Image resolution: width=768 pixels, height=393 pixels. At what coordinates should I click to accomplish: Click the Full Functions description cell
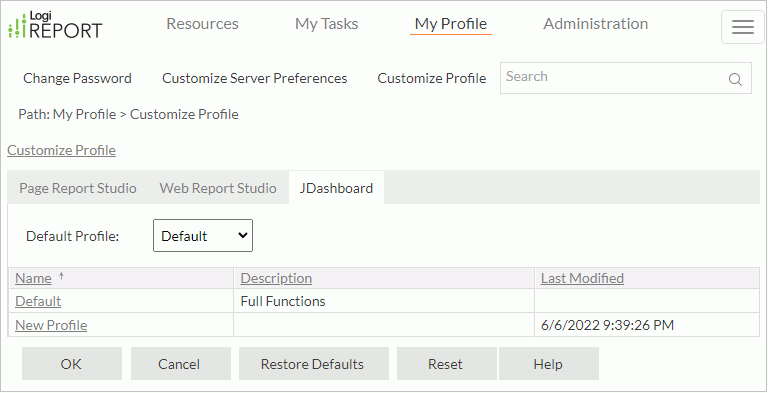(384, 301)
